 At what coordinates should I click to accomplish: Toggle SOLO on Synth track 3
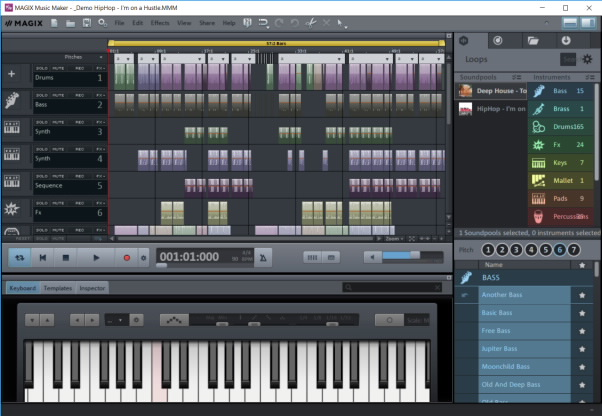point(41,122)
